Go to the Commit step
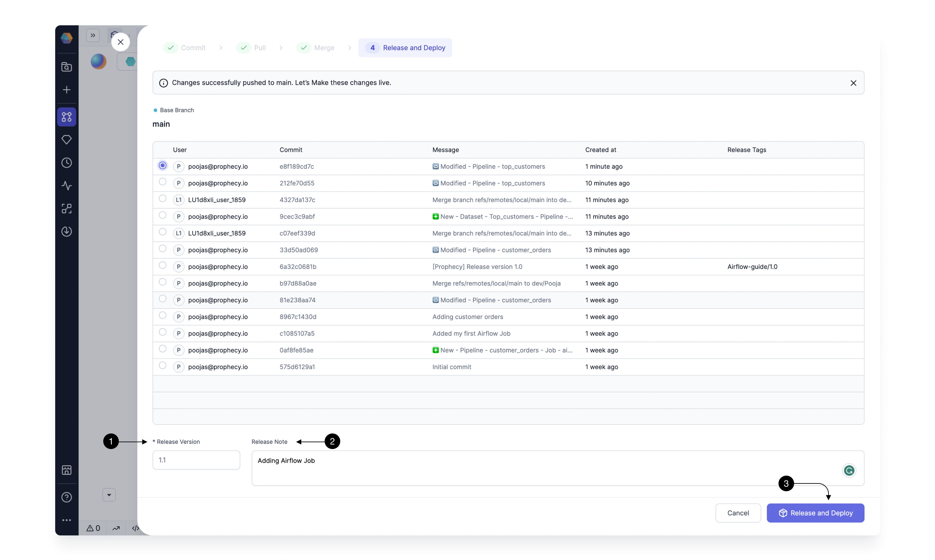The height and width of the screenshot is (560, 935). click(186, 48)
